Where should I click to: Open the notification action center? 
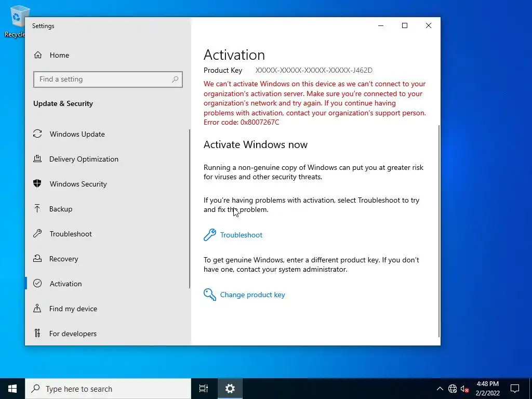pyautogui.click(x=515, y=389)
